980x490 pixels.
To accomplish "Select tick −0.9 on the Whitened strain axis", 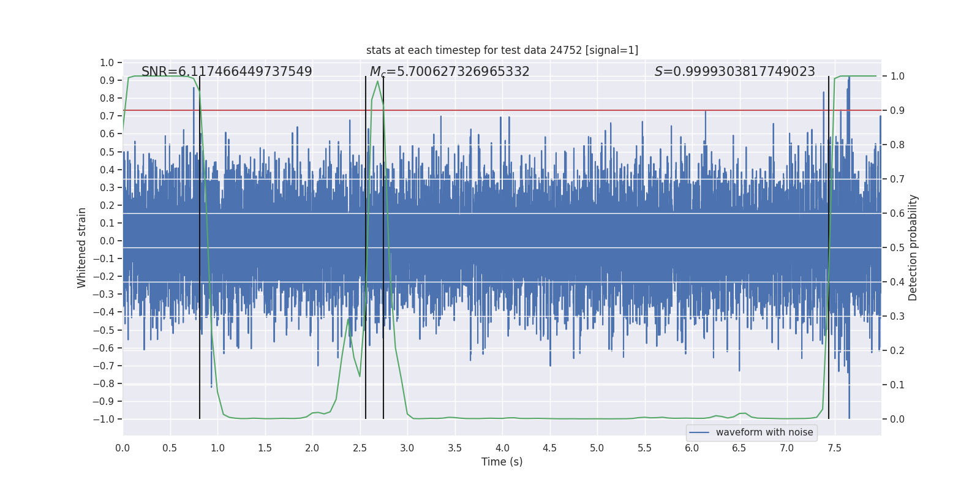I will 104,401.
